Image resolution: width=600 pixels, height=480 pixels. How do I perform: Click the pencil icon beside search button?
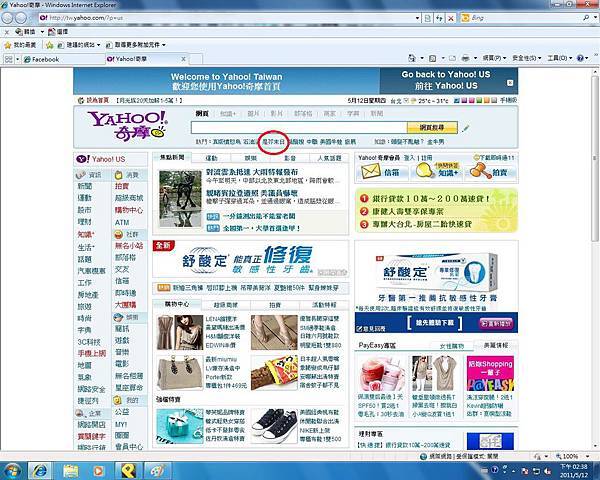pos(465,128)
